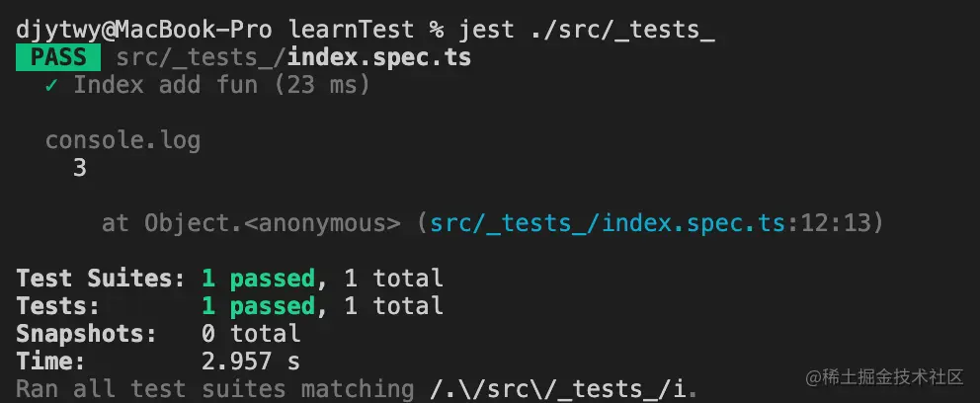
Task: Click the "Index add fun (23 ms)" test line
Action: point(221,86)
